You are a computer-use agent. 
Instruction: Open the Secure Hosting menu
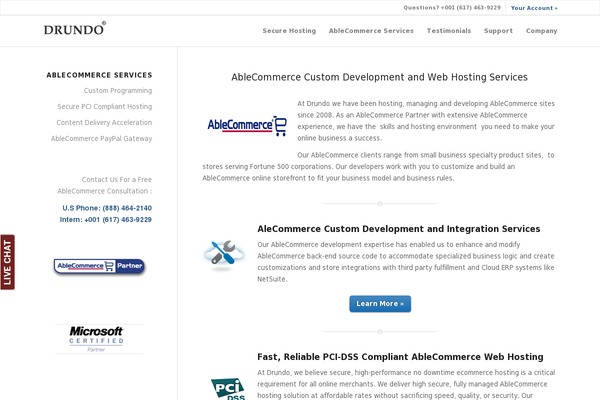[x=289, y=31]
